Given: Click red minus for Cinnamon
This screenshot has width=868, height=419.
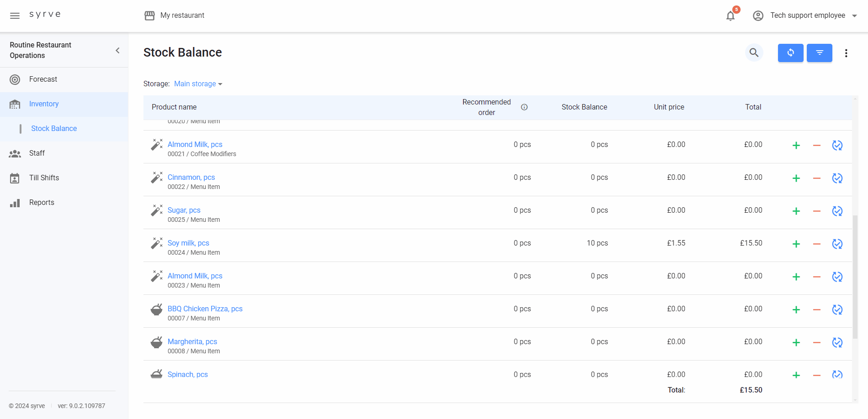Looking at the screenshot, I should (816, 178).
